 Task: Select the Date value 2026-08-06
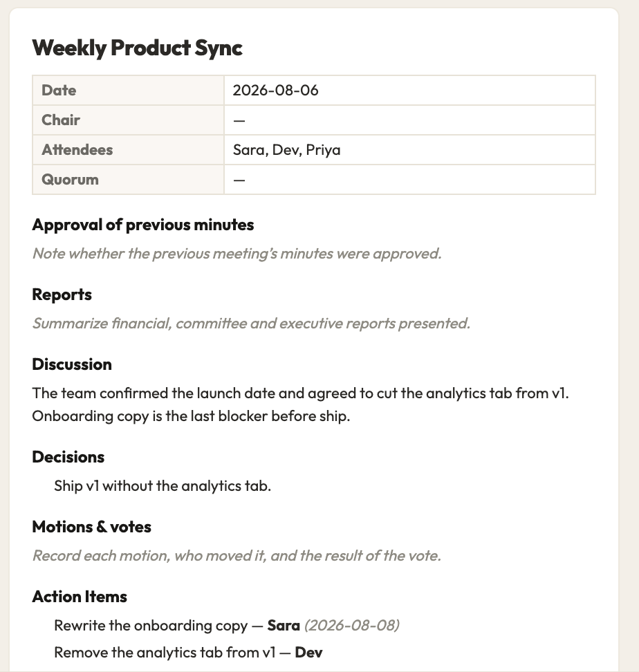pyautogui.click(x=275, y=91)
